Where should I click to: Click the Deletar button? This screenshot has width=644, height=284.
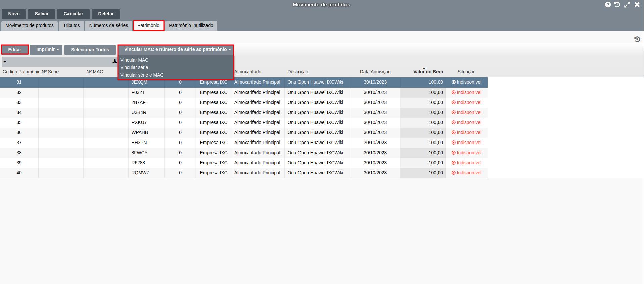[106, 14]
